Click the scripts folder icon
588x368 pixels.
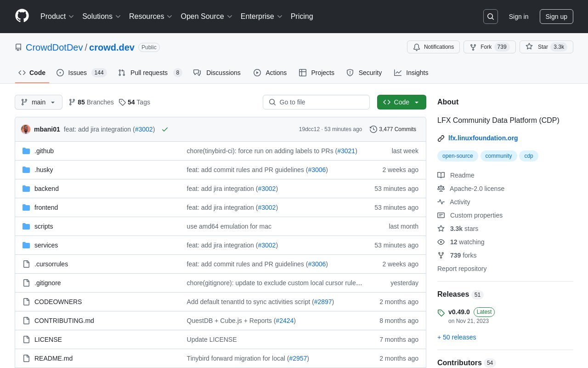pos(26,226)
